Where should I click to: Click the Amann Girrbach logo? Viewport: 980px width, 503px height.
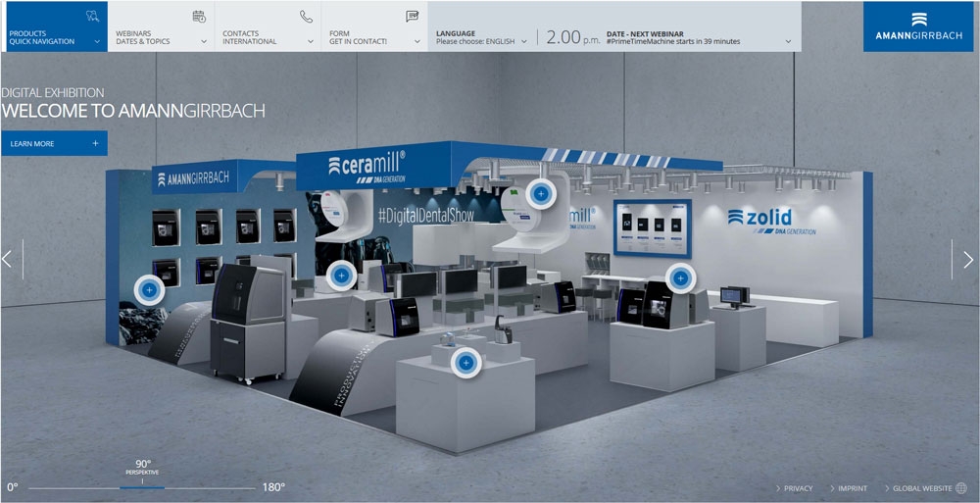click(x=918, y=26)
